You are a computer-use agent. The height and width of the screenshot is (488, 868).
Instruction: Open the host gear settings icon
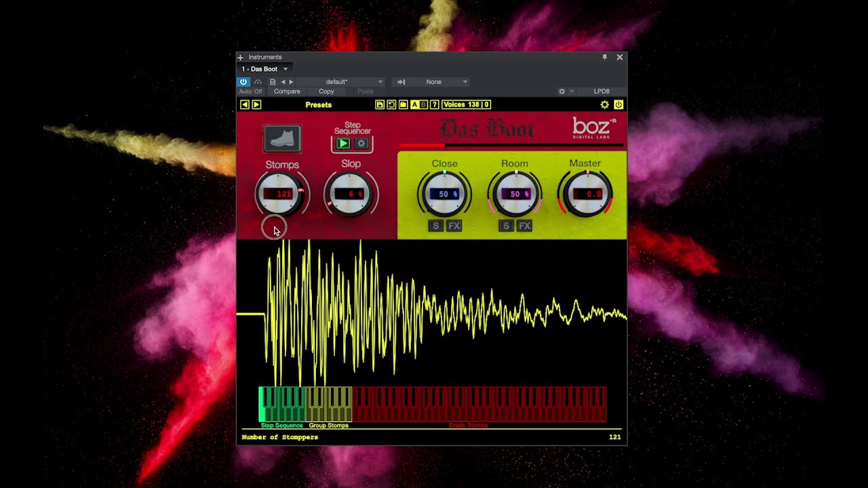coord(561,91)
